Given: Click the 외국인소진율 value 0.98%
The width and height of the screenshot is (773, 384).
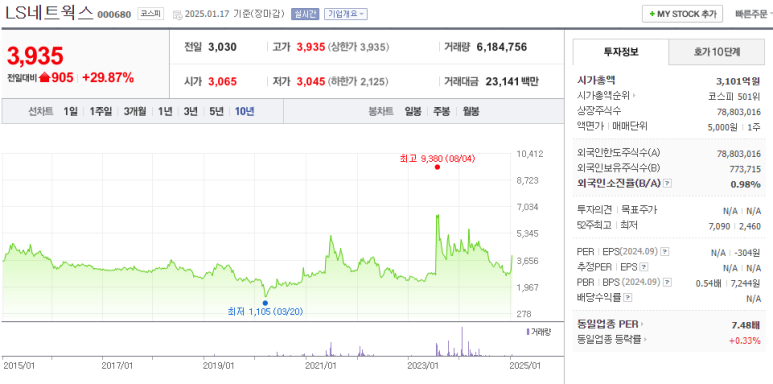Looking at the screenshot, I should click(x=745, y=184).
